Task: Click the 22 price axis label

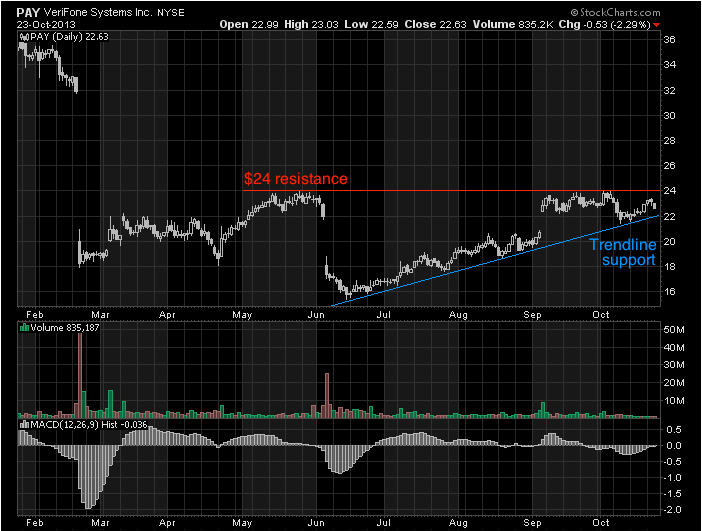Action: [x=670, y=217]
